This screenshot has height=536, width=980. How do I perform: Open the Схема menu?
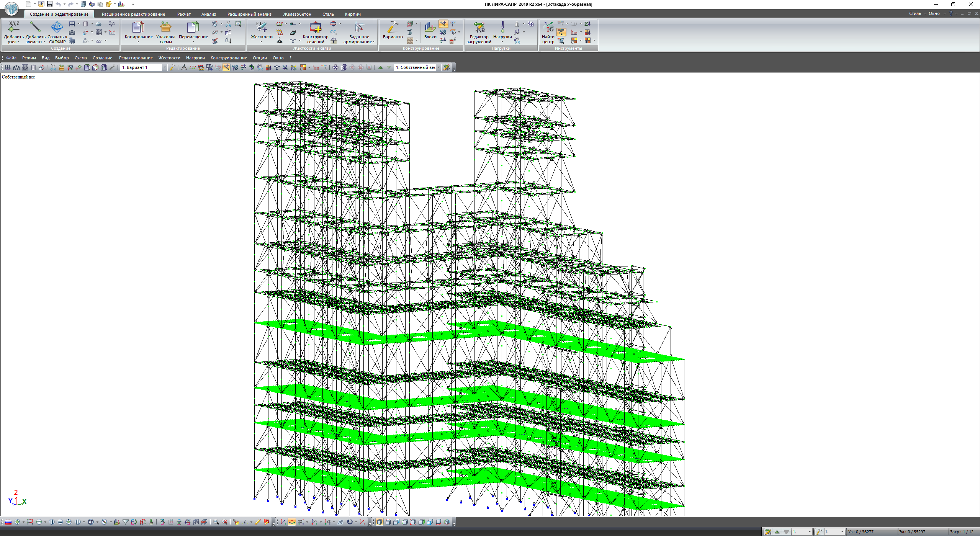tap(80, 58)
